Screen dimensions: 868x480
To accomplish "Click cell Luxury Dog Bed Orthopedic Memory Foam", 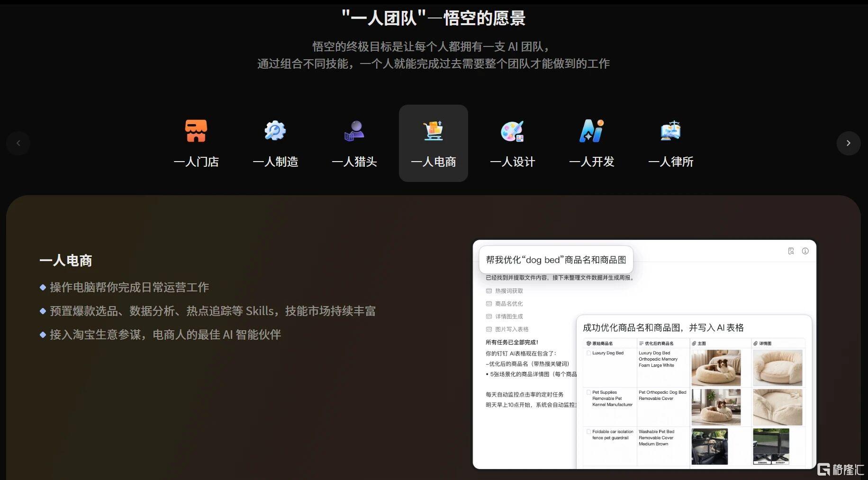I will click(x=658, y=359).
